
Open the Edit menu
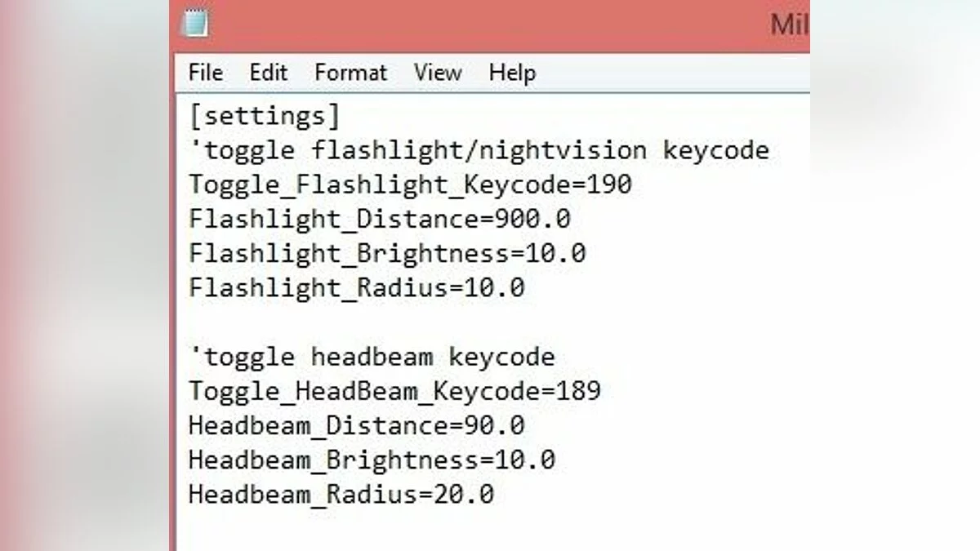(x=269, y=73)
